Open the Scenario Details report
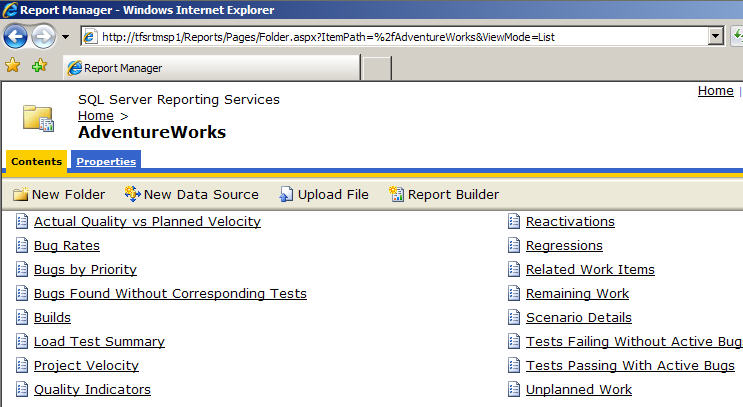This screenshot has height=407, width=743. click(x=579, y=317)
